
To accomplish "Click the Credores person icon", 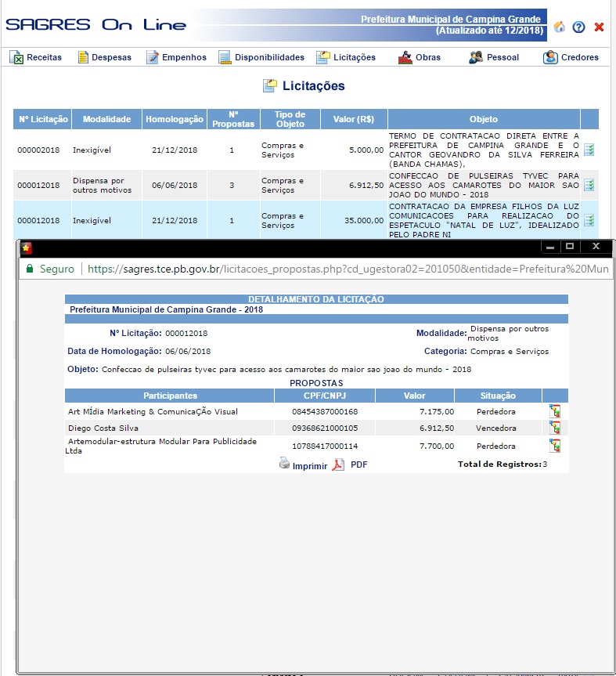I will pos(550,57).
